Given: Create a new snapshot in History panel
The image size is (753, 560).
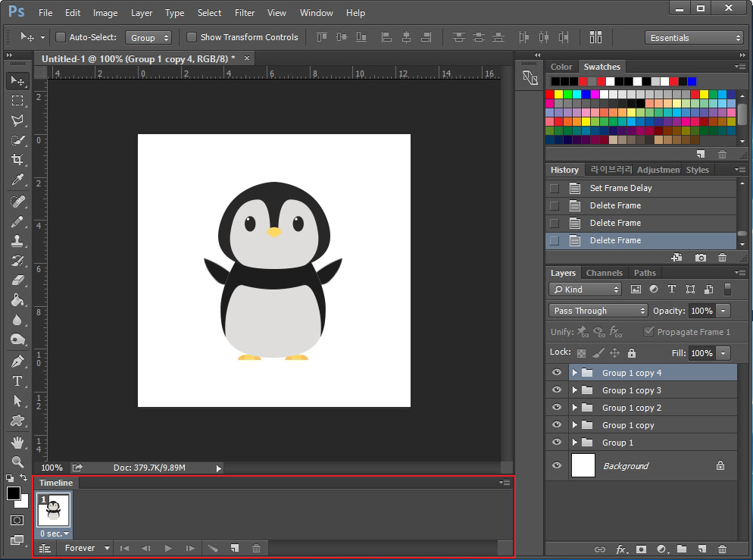Looking at the screenshot, I should 701,258.
